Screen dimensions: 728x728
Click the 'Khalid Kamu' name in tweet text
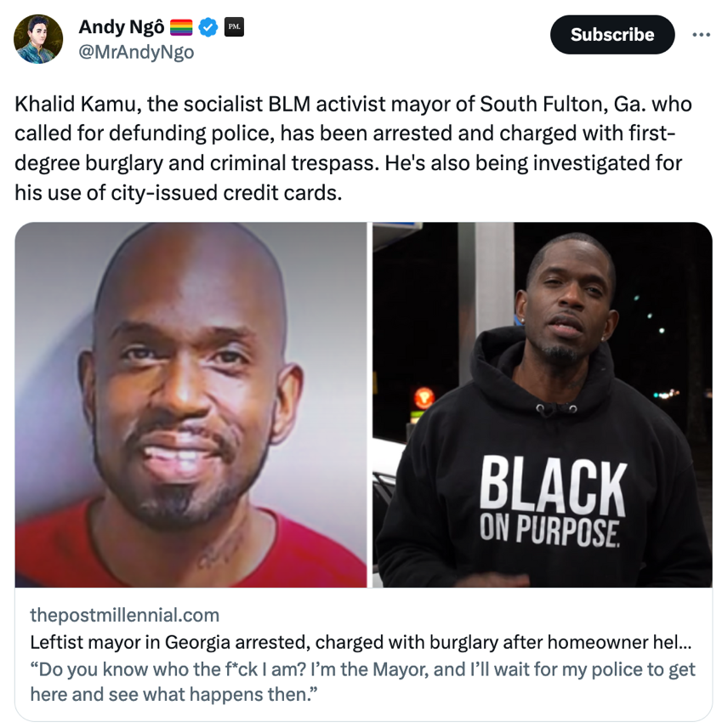pyautogui.click(x=77, y=104)
